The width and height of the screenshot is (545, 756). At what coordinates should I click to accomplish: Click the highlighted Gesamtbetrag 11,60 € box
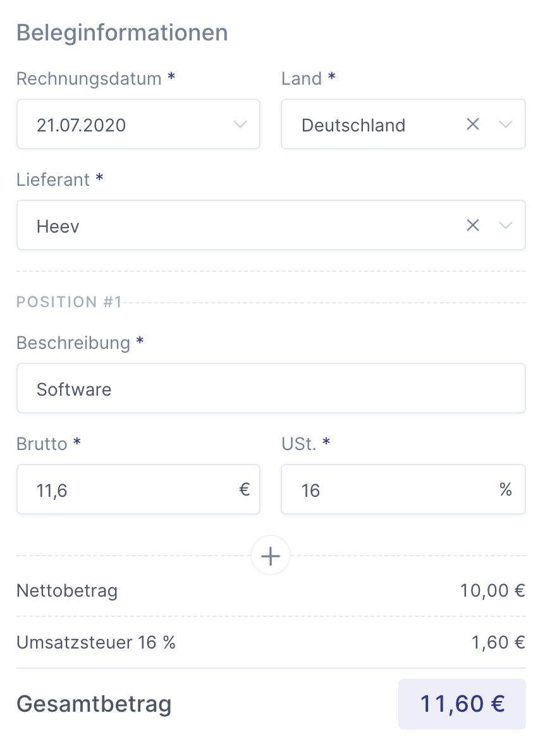(462, 704)
